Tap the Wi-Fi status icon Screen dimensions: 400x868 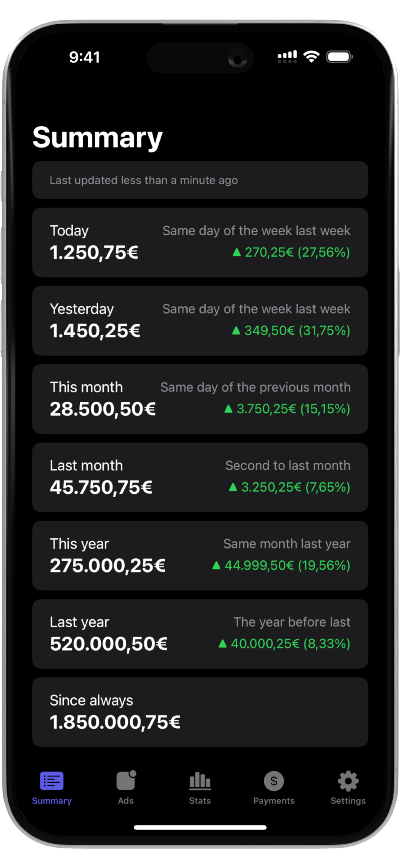(x=311, y=57)
